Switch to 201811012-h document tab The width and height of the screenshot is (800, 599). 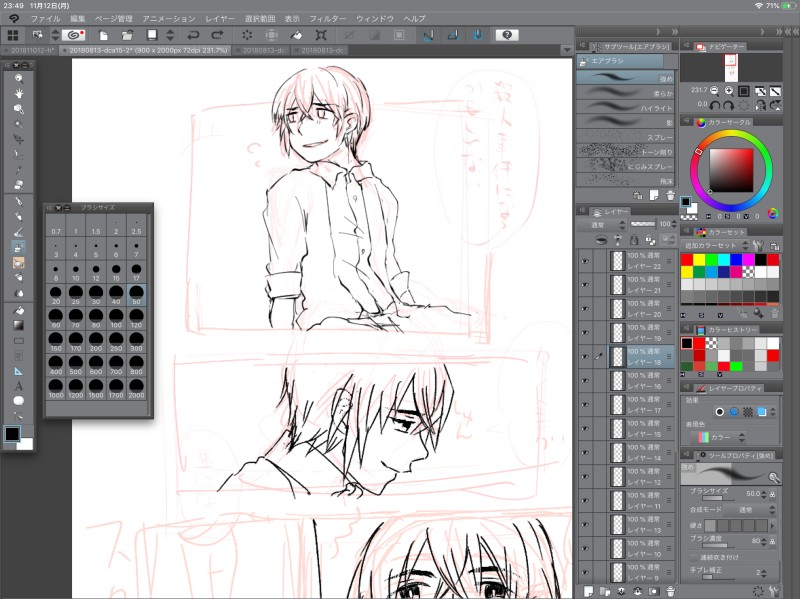click(x=32, y=51)
